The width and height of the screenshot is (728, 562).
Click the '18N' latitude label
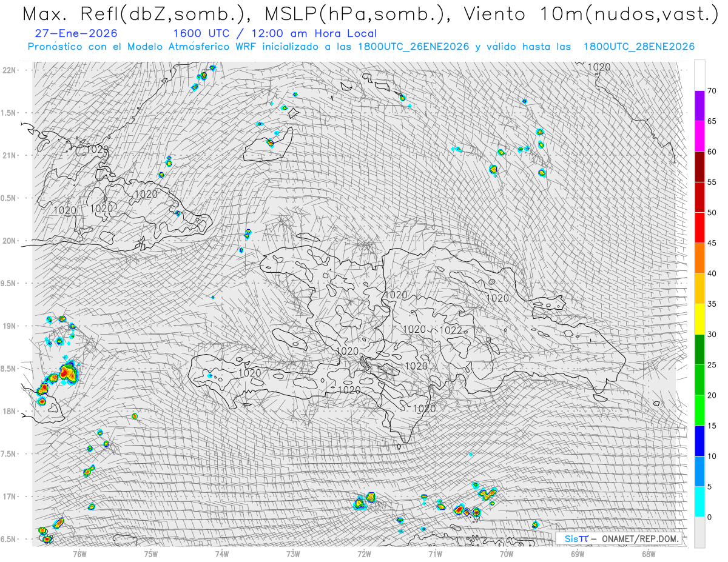[10, 411]
